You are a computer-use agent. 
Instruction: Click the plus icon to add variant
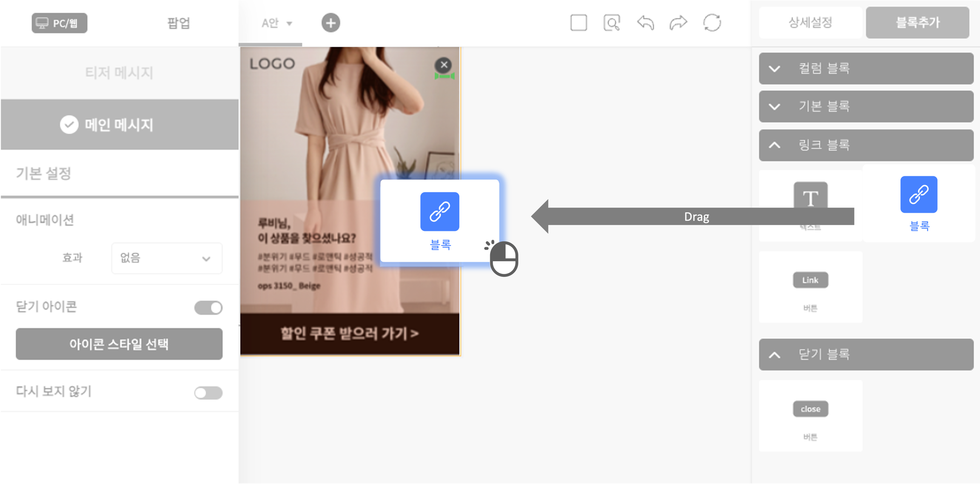[x=330, y=23]
